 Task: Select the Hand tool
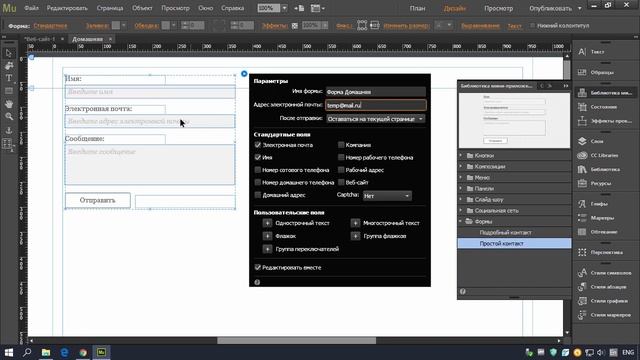(9, 104)
